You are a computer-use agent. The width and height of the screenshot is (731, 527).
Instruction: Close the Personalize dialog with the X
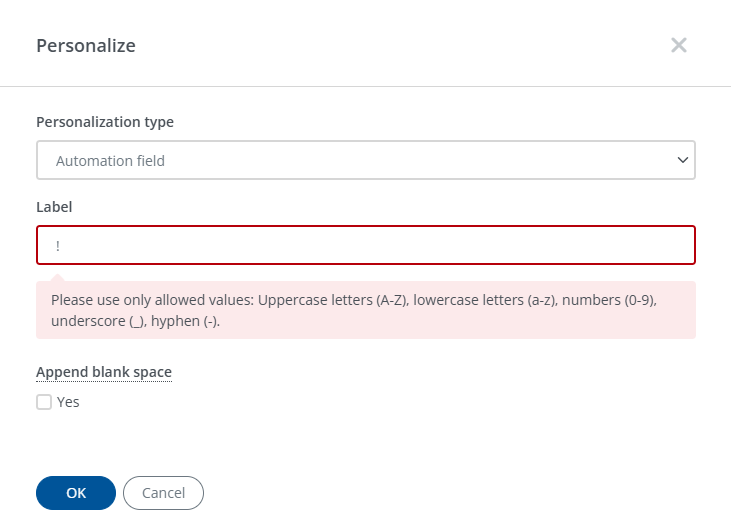(679, 45)
